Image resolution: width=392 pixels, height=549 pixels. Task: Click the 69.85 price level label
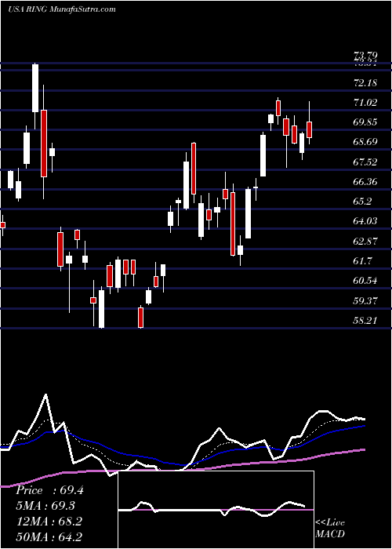365,122
